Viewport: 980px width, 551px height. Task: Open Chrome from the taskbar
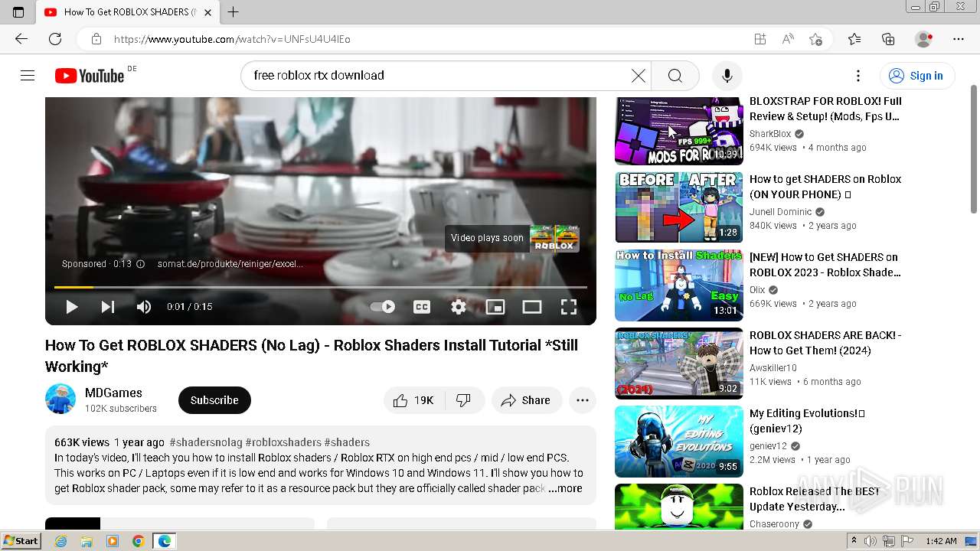(x=138, y=541)
